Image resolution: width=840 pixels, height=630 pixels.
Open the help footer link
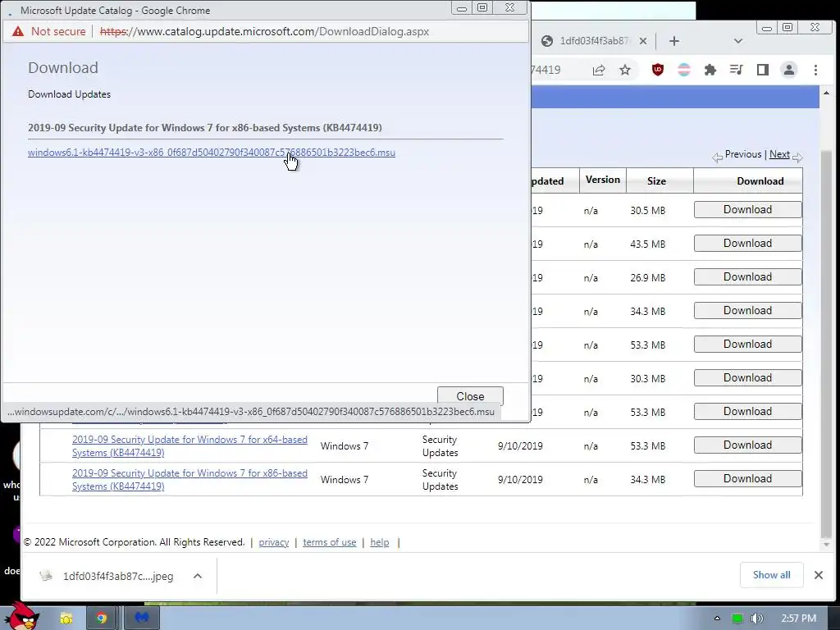tap(379, 542)
